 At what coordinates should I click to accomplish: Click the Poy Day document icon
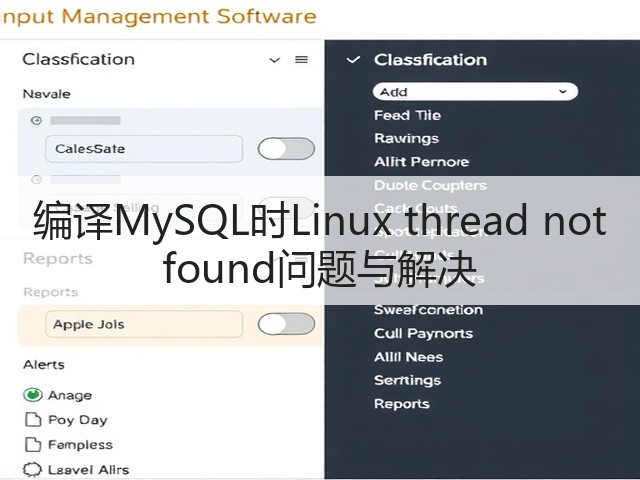tap(33, 420)
